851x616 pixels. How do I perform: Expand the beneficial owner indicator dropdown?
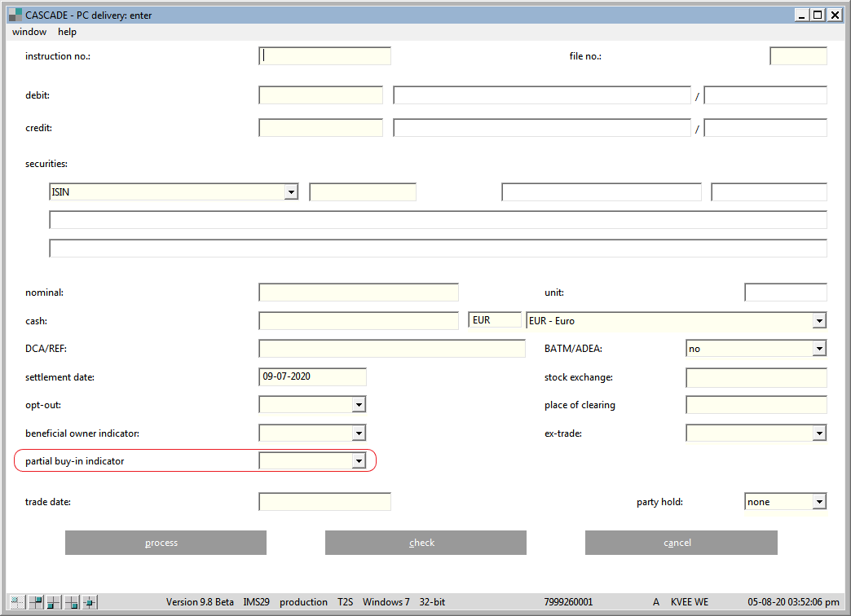(x=358, y=433)
